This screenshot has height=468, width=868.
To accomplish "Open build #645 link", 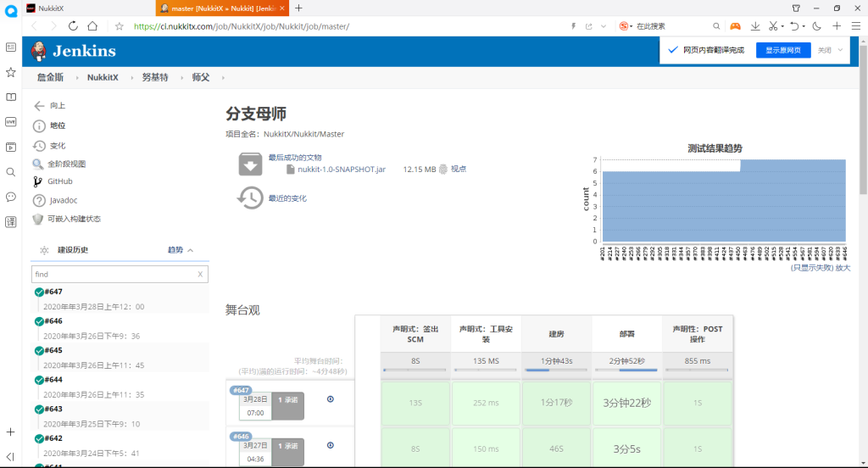I will [x=53, y=350].
